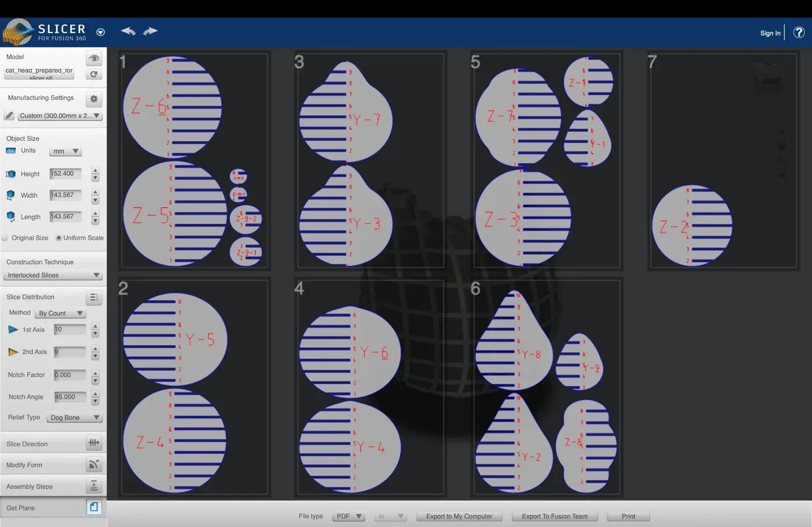
Task: Click the 2nd Axis stepper arrows
Action: [x=95, y=352]
